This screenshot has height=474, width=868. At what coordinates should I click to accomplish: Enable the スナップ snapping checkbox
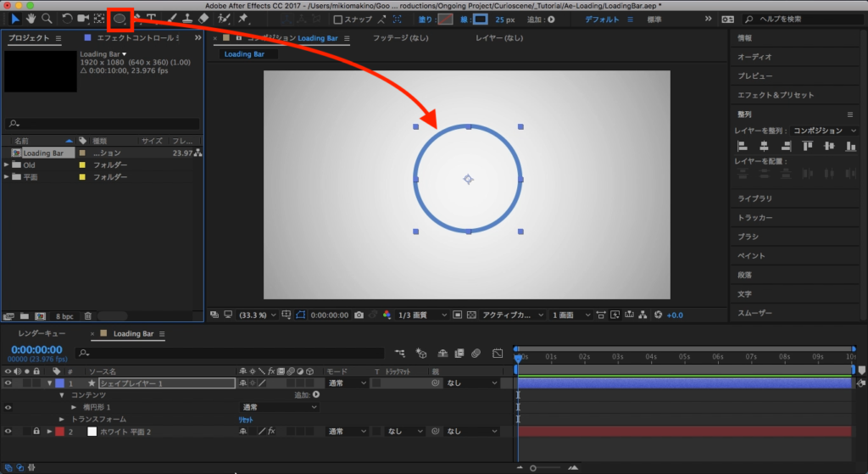(338, 19)
